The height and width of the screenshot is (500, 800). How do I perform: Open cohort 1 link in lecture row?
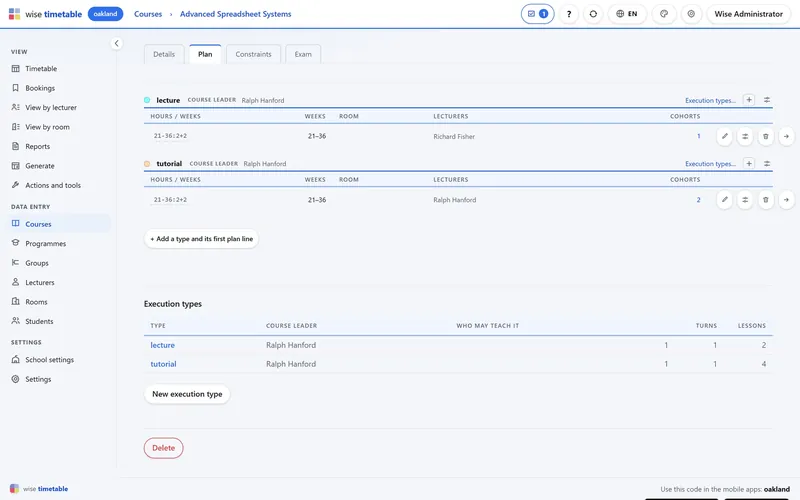(698, 136)
